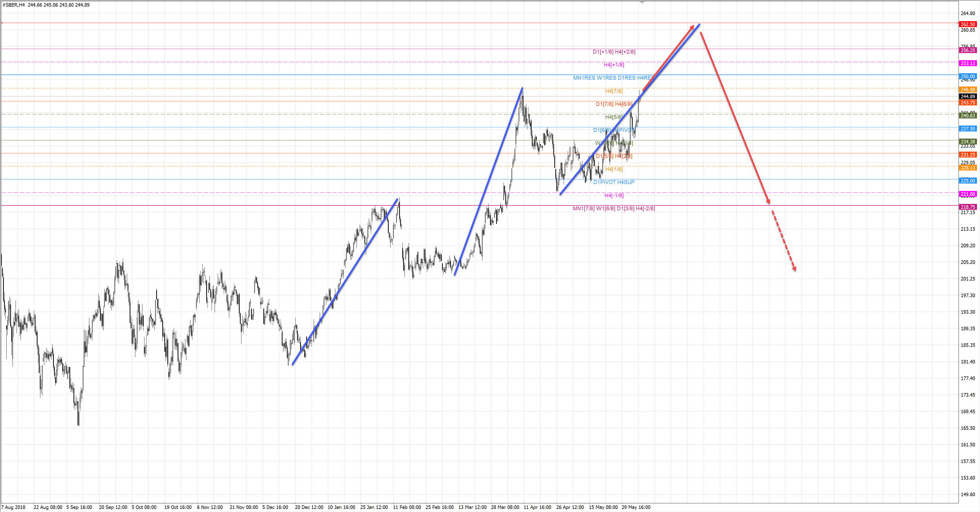Click the magenta 253.13 price tag
The width and height of the screenshot is (980, 512).
coord(968,64)
